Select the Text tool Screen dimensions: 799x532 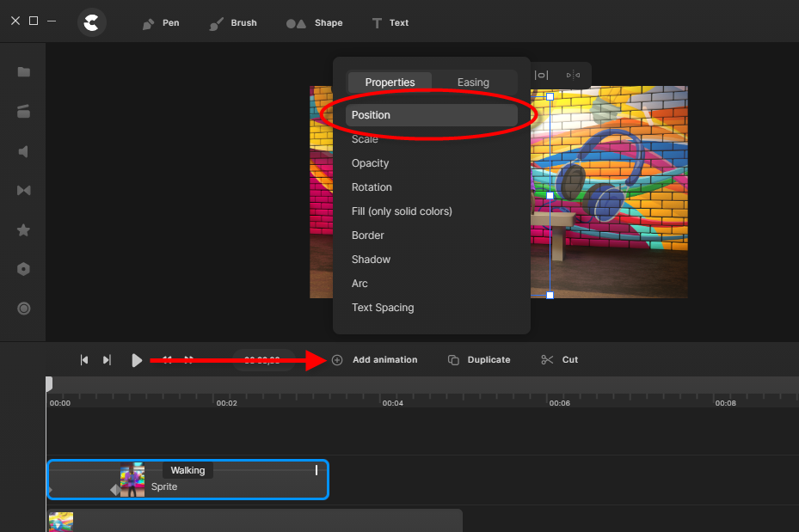coord(390,23)
